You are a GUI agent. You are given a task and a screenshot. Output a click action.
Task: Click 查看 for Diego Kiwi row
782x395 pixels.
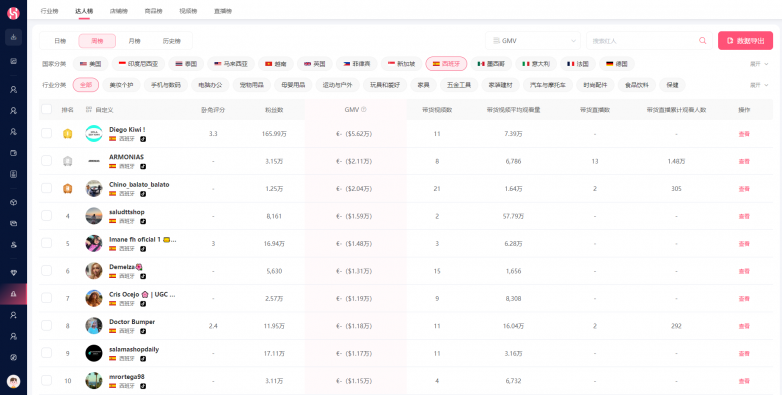click(x=744, y=134)
